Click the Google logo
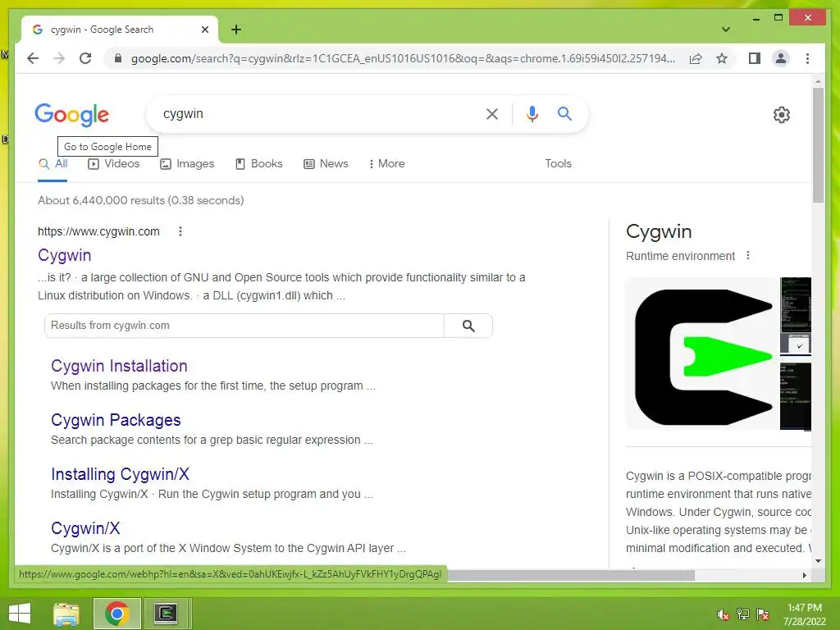840x630 pixels. point(72,115)
